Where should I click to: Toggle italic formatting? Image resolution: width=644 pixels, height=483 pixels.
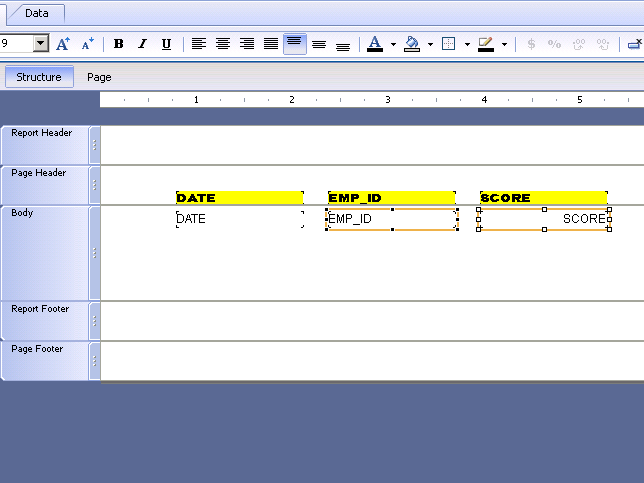142,44
